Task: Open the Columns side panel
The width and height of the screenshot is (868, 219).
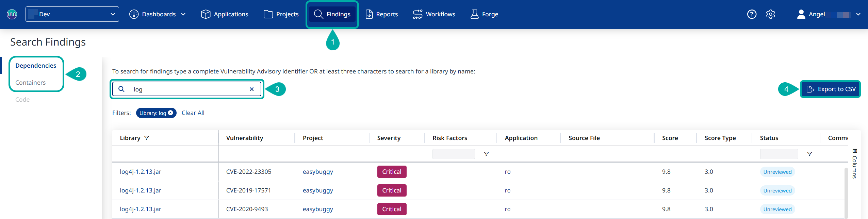Action: pos(854,164)
